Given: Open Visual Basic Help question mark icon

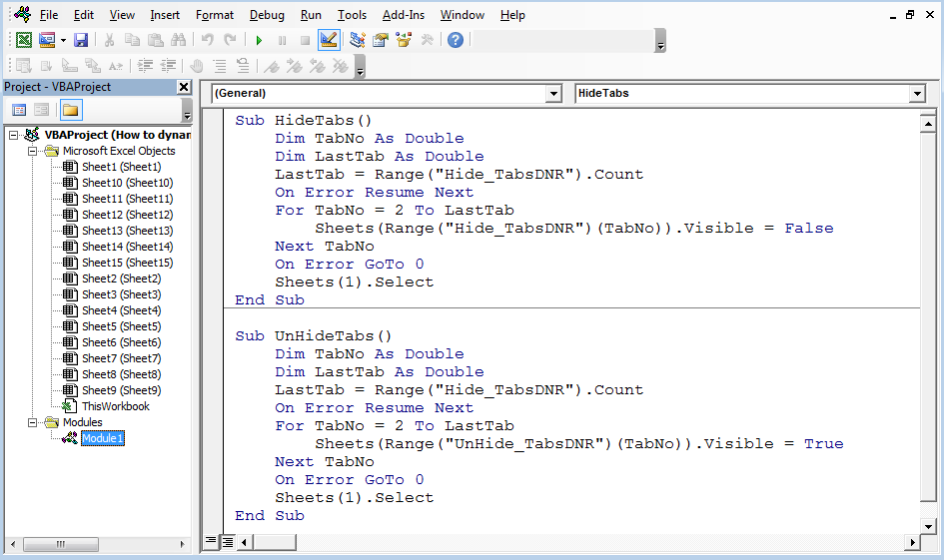Looking at the screenshot, I should (x=456, y=40).
